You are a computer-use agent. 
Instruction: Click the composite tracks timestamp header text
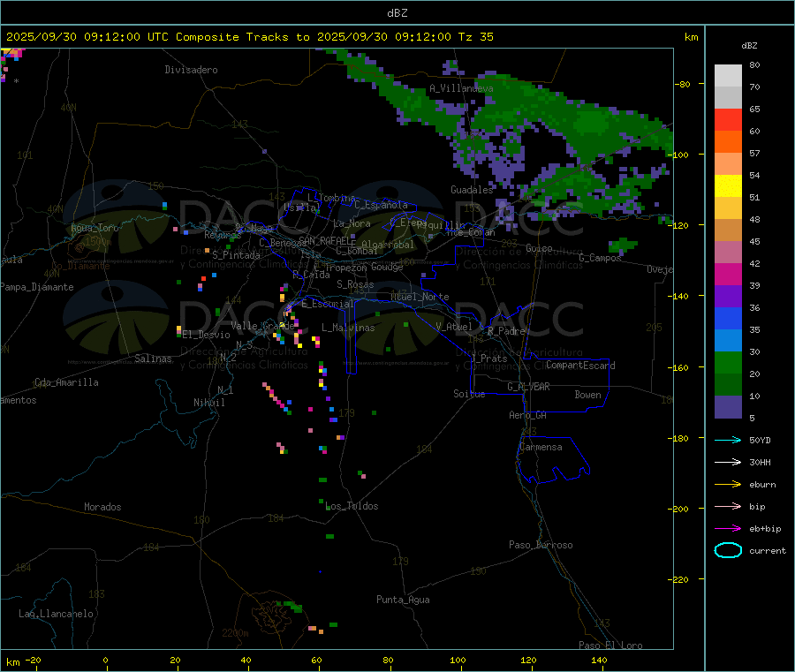250,37
